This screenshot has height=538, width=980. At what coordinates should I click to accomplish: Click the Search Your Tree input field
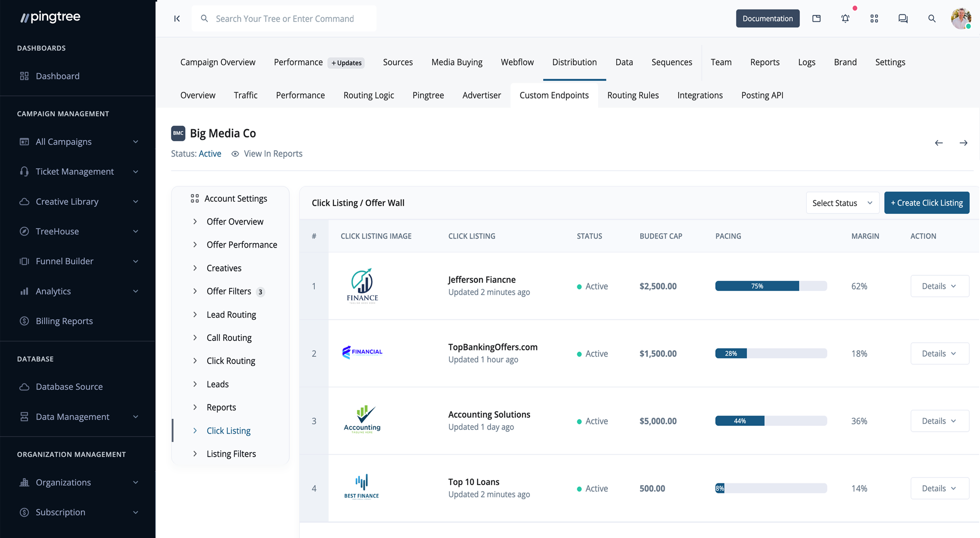click(284, 19)
